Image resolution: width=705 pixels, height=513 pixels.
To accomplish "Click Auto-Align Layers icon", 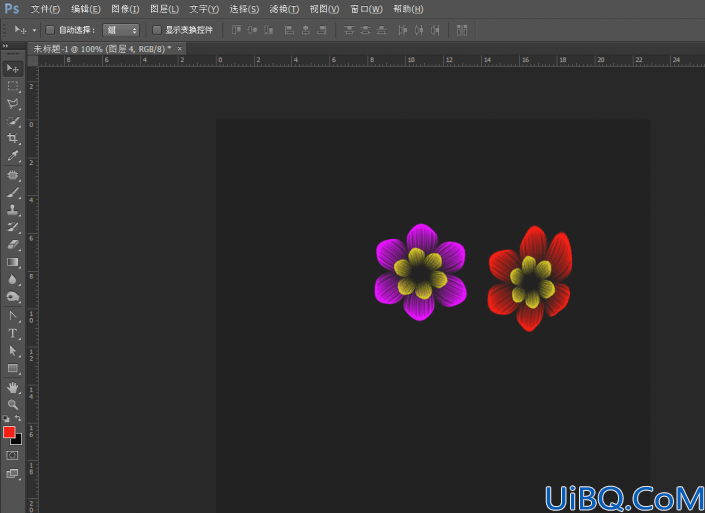I will tap(462, 30).
